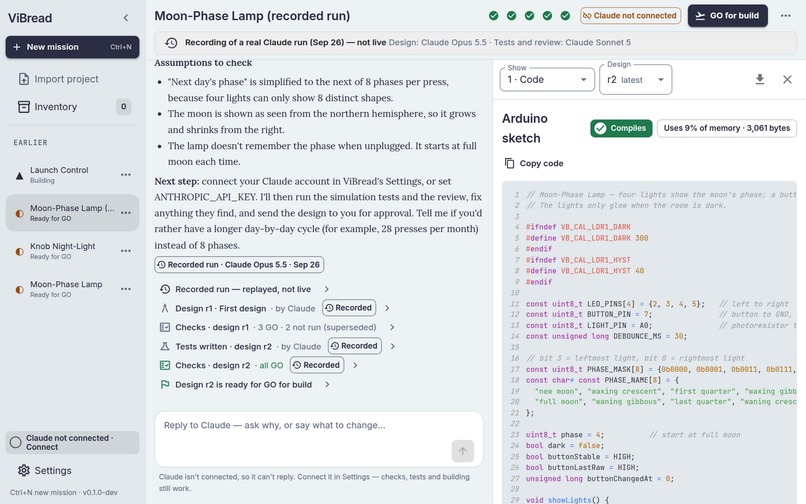Click the Inventory count badge 0
This screenshot has height=504, width=806.
coord(123,106)
